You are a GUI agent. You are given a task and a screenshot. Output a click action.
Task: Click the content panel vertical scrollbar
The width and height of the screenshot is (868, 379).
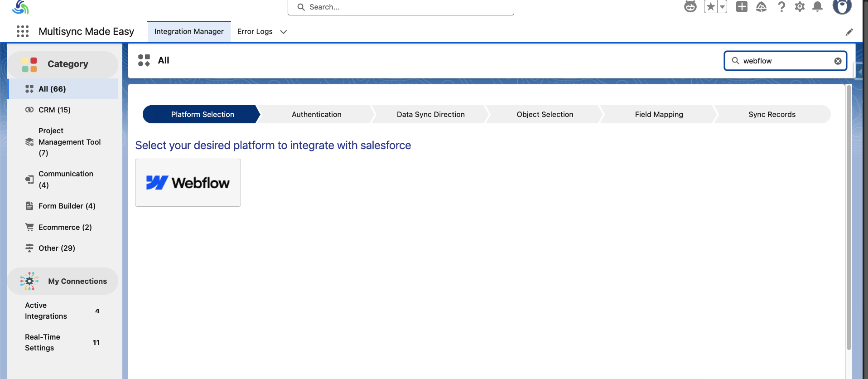(849, 218)
